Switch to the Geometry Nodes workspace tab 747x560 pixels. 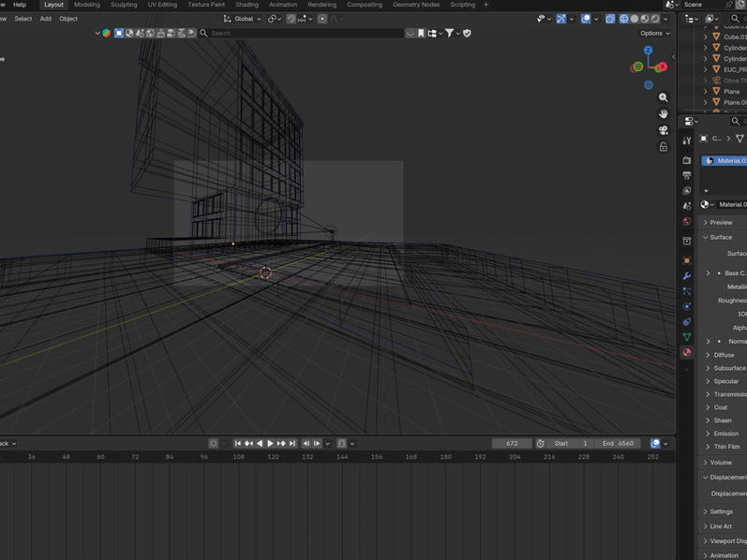(416, 5)
